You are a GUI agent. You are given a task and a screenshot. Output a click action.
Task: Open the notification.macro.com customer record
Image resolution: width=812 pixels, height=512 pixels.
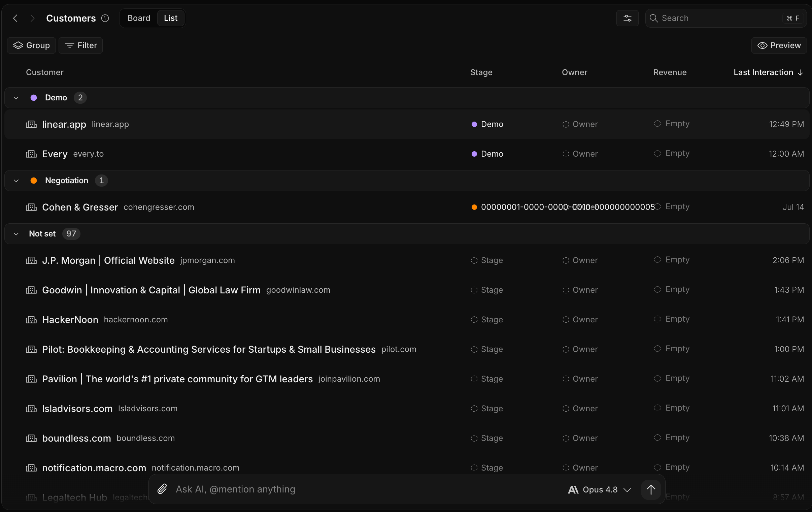pyautogui.click(x=94, y=468)
